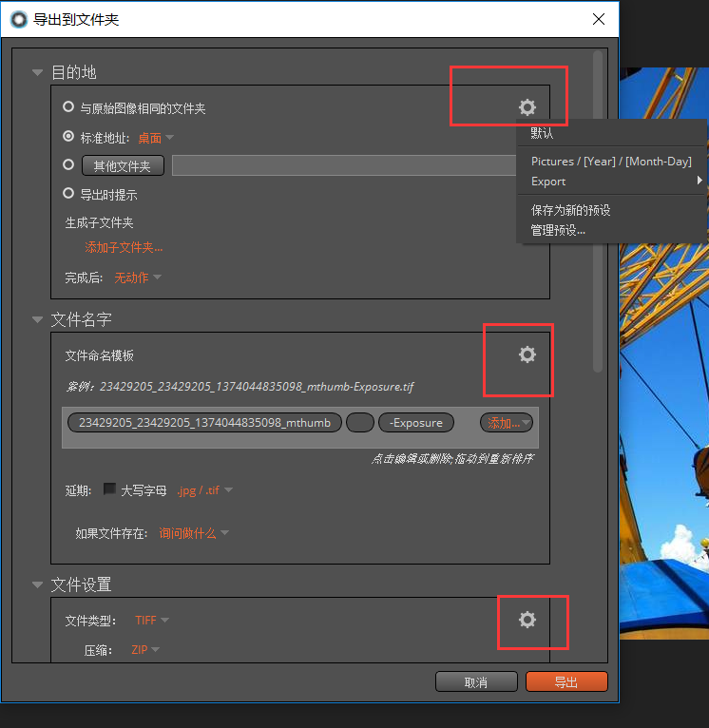Image resolution: width=709 pixels, height=728 pixels.
Task: Choose 保存为新的预设 menu item
Action: pos(570,210)
